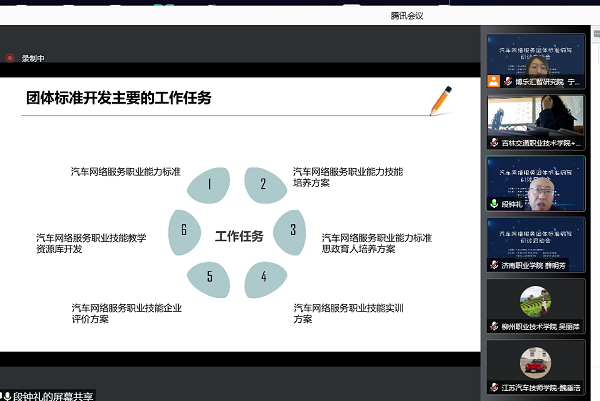Click the 录制中 recording status text

(x=34, y=58)
